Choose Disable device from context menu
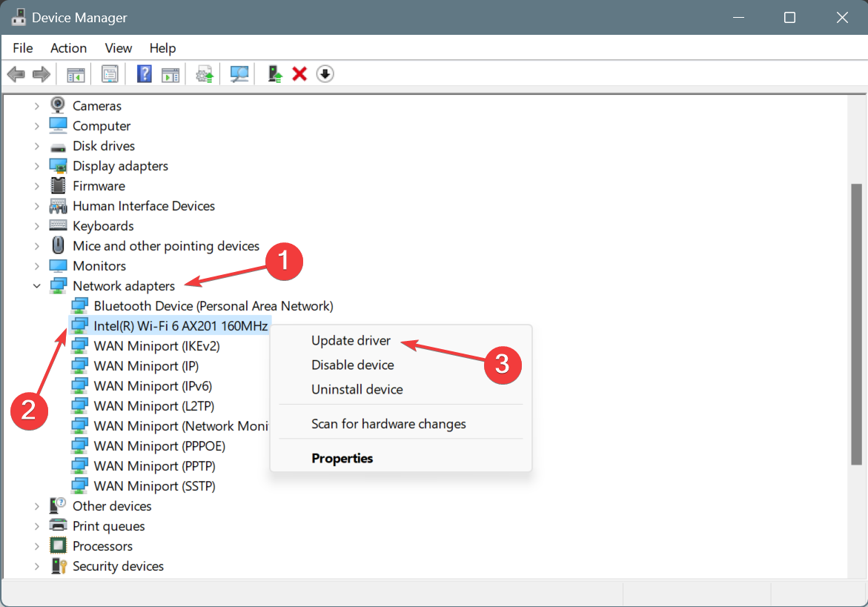This screenshot has width=868, height=607. click(353, 365)
